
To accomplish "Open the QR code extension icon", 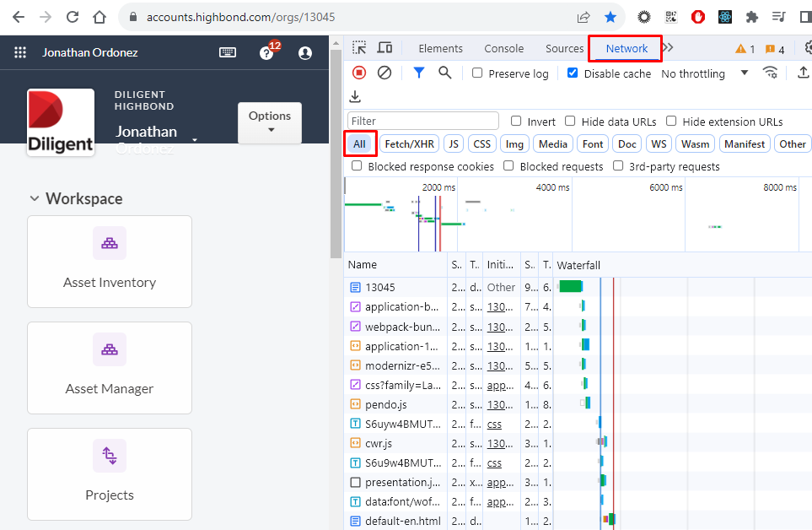I will [x=671, y=17].
